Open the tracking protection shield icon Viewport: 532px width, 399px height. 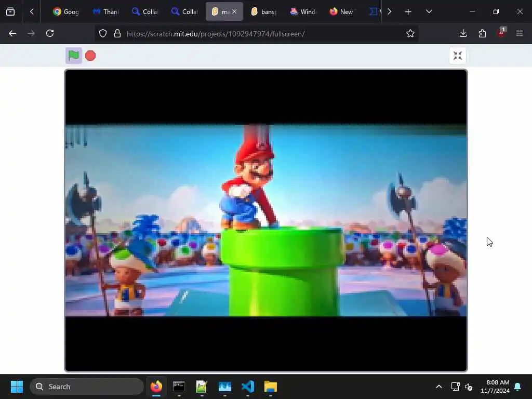click(x=103, y=34)
